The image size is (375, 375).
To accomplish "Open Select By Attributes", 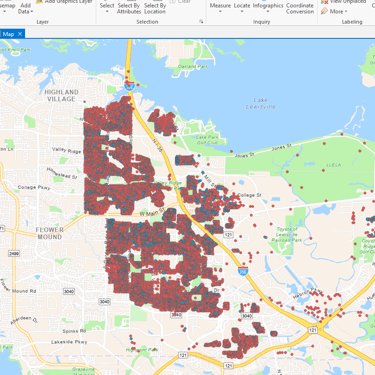I will (129, 8).
